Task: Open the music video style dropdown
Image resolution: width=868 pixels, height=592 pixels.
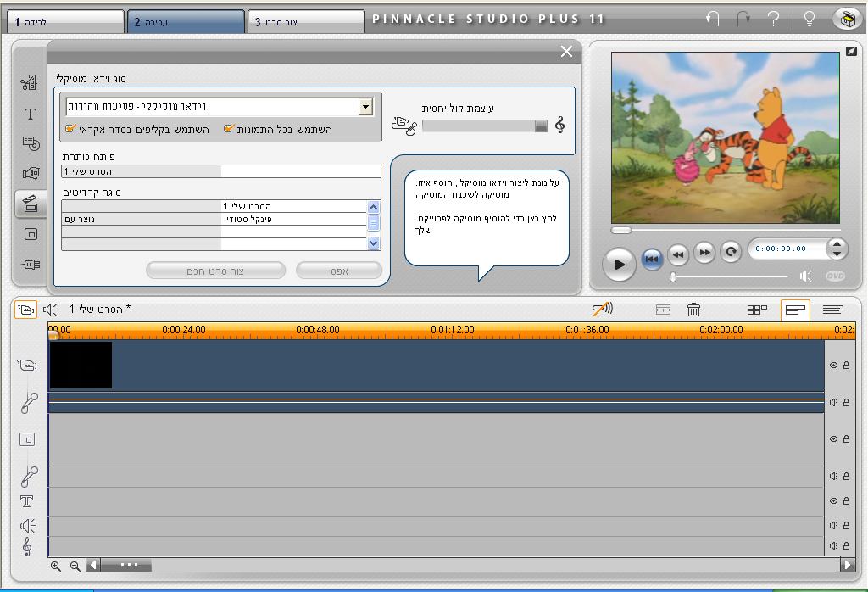Action: tap(365, 106)
